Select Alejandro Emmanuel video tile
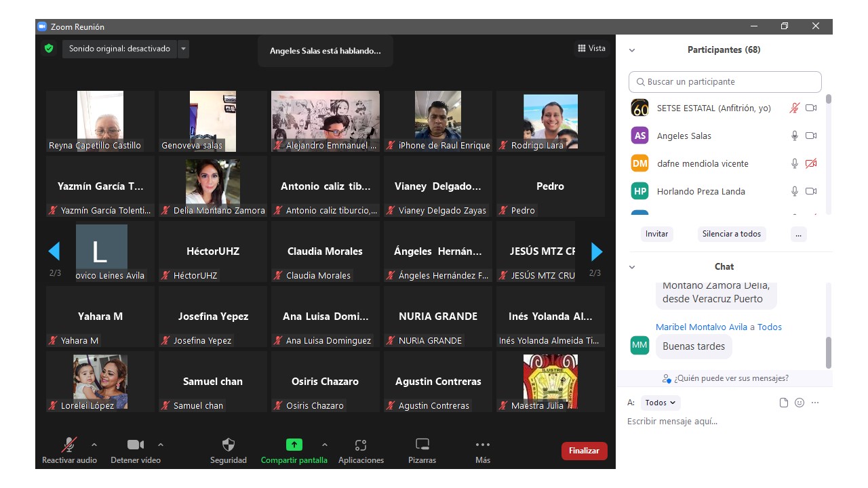The image size is (868, 488). point(325,121)
